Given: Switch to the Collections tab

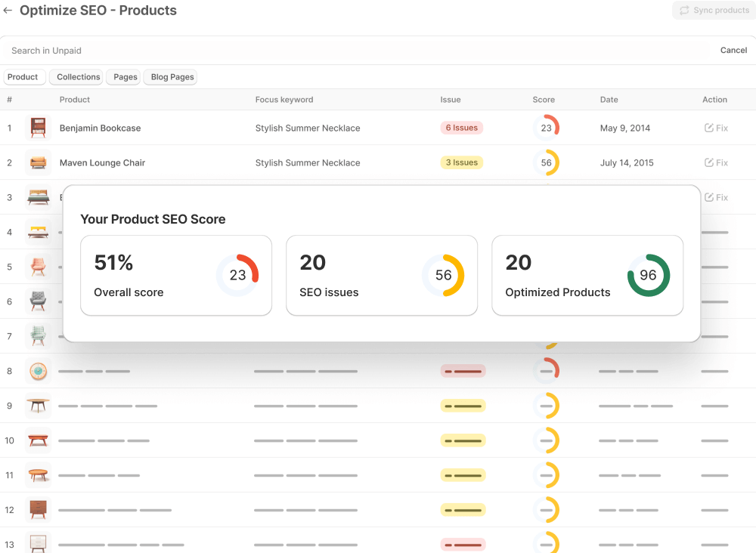Looking at the screenshot, I should coord(78,77).
